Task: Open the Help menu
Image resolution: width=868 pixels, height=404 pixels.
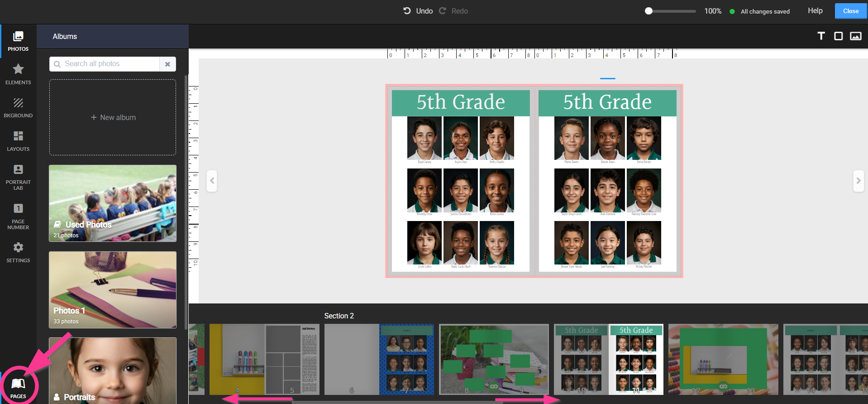Action: coord(815,10)
